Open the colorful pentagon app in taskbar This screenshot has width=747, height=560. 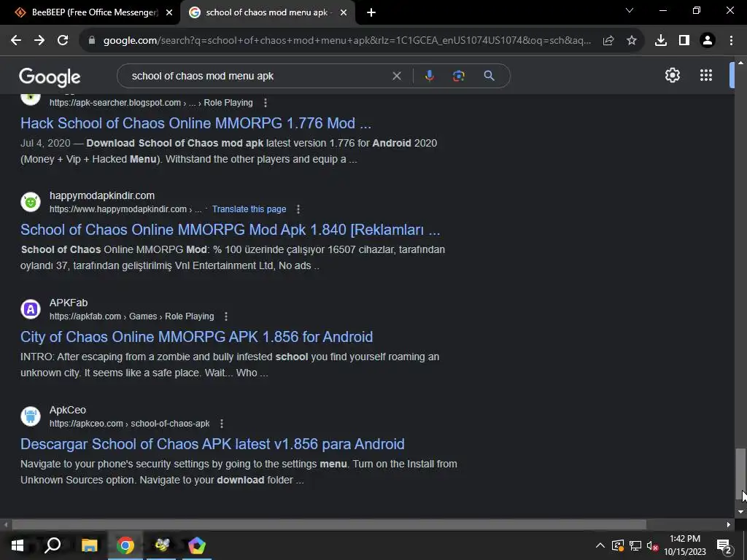197,545
